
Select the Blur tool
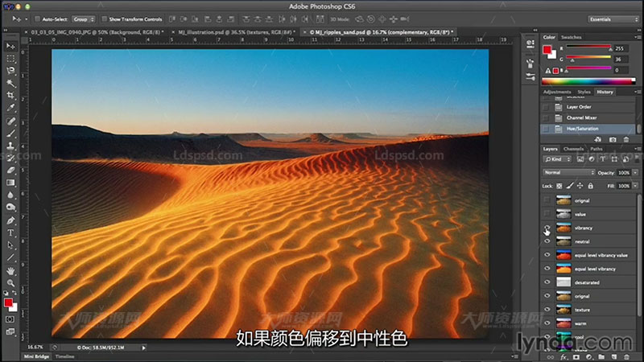tap(10, 195)
